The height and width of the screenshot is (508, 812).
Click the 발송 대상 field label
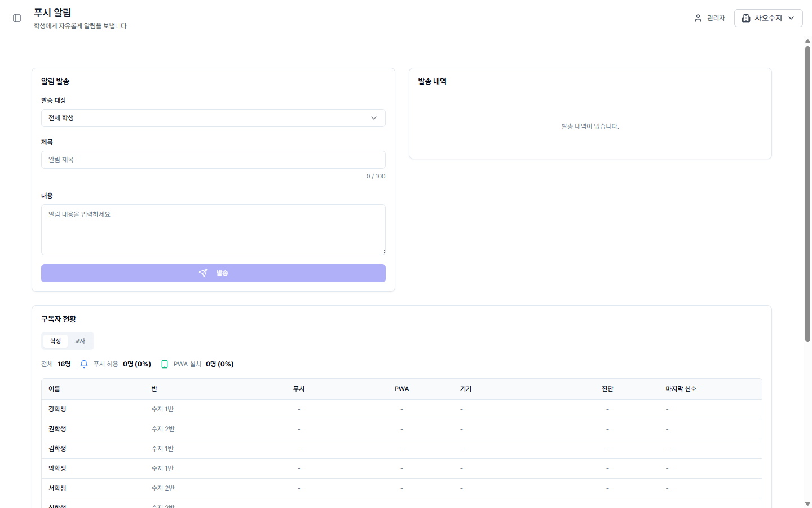click(x=54, y=100)
